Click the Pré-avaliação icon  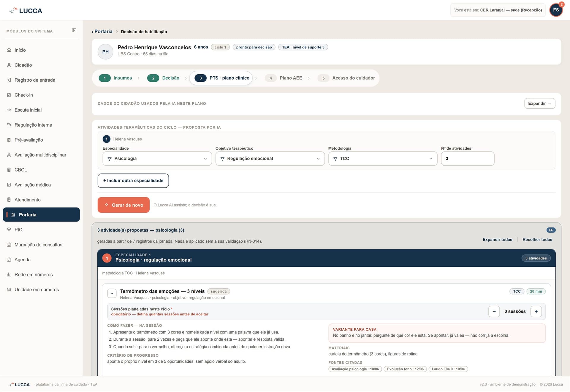(9, 140)
